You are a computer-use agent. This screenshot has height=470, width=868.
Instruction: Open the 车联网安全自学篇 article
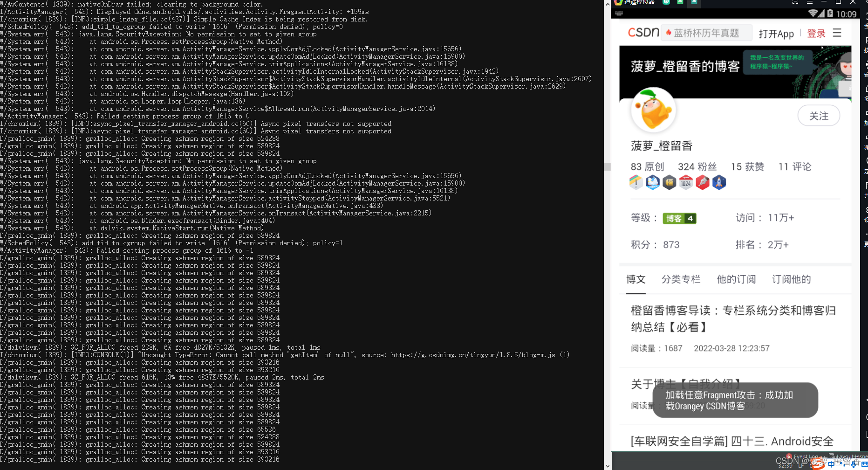(x=732, y=441)
